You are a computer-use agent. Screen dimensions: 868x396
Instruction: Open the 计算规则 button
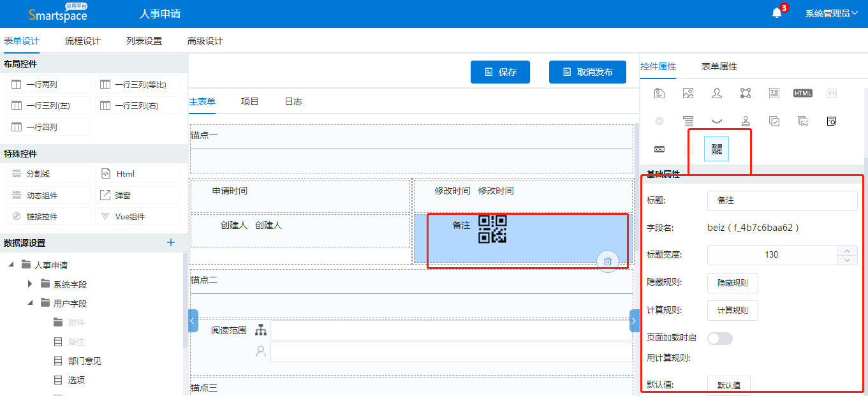tap(733, 311)
